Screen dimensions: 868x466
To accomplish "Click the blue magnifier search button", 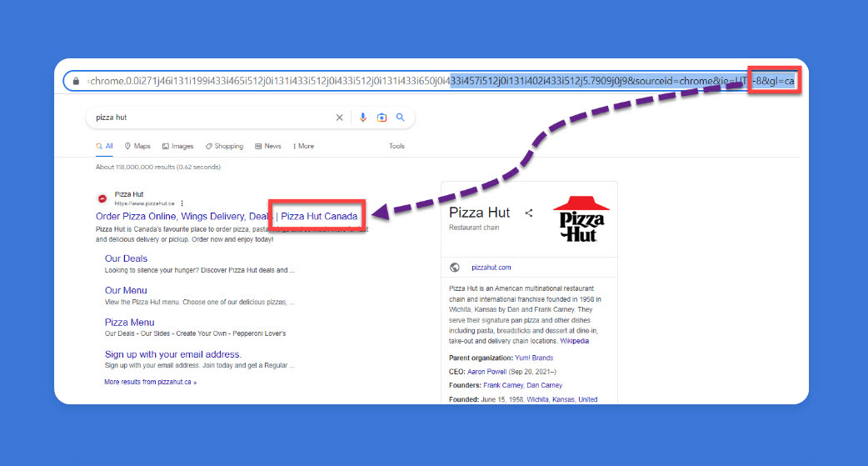I will pos(401,118).
